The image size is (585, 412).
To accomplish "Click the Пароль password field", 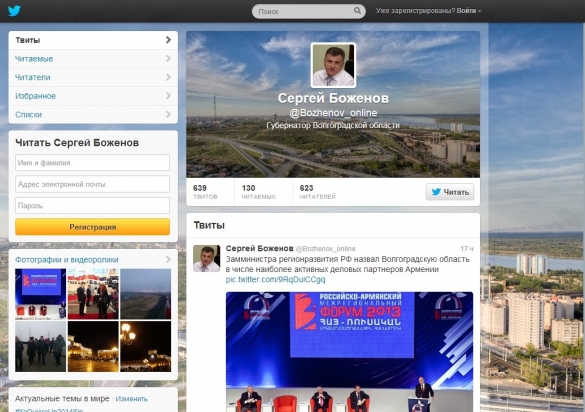I will click(x=93, y=205).
